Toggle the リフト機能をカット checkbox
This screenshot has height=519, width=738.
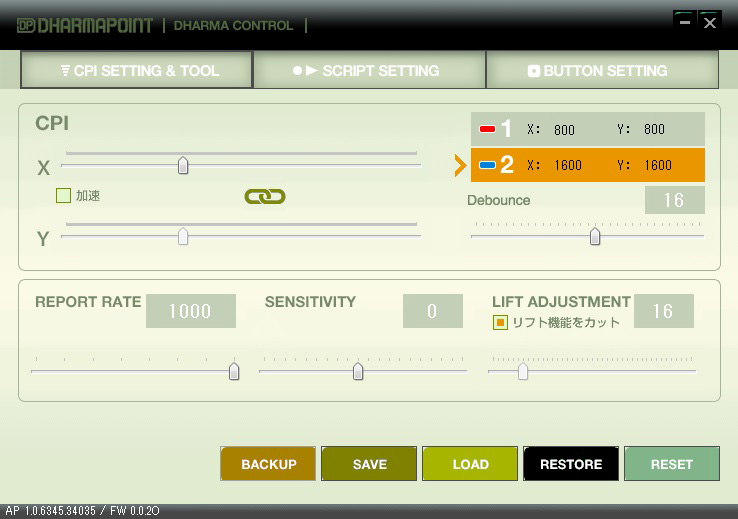click(500, 322)
